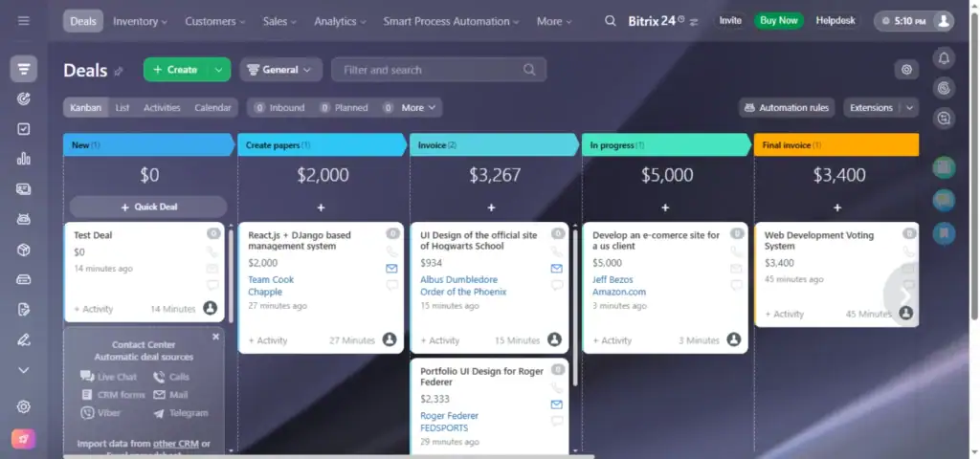This screenshot has height=459, width=980.
Task: Click the Buy Now button
Action: click(779, 21)
